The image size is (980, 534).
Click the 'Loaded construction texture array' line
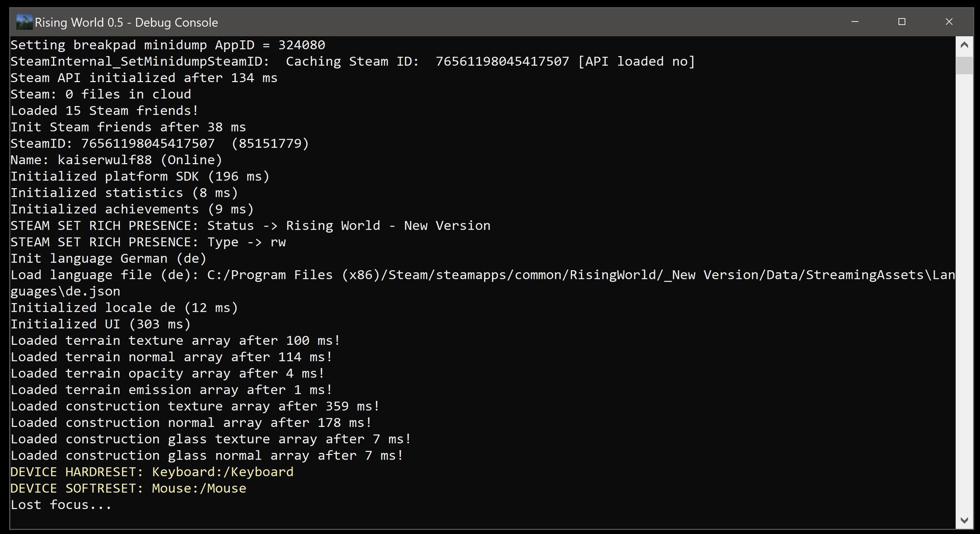point(195,406)
